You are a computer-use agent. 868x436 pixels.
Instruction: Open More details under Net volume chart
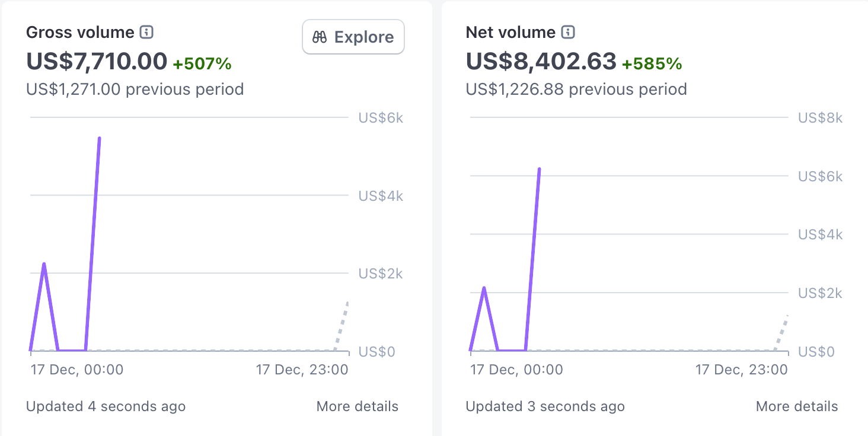coord(796,406)
